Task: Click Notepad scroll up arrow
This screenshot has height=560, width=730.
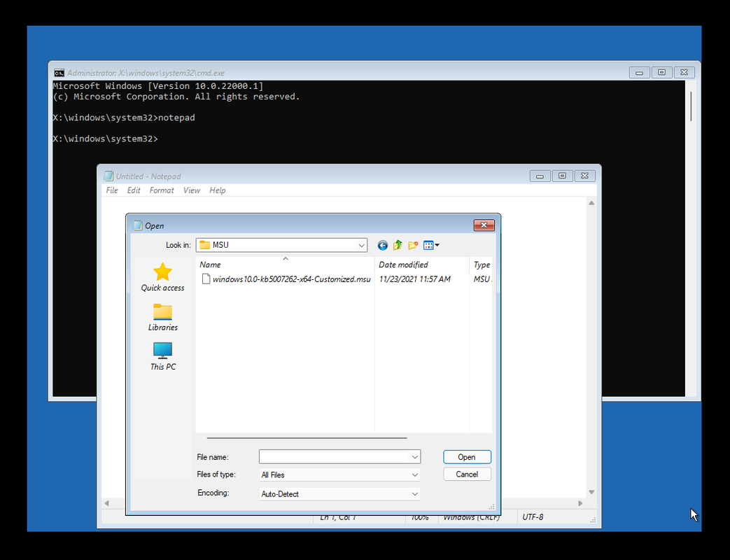Action: (591, 203)
